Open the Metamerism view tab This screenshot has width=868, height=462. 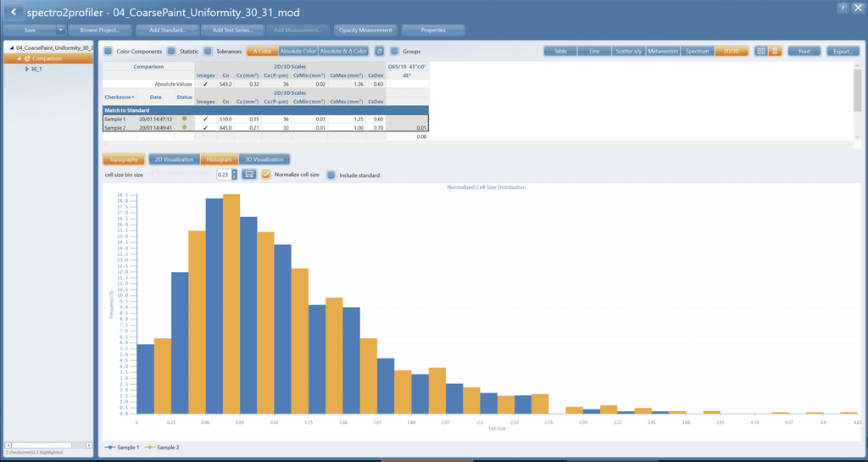[x=663, y=51]
